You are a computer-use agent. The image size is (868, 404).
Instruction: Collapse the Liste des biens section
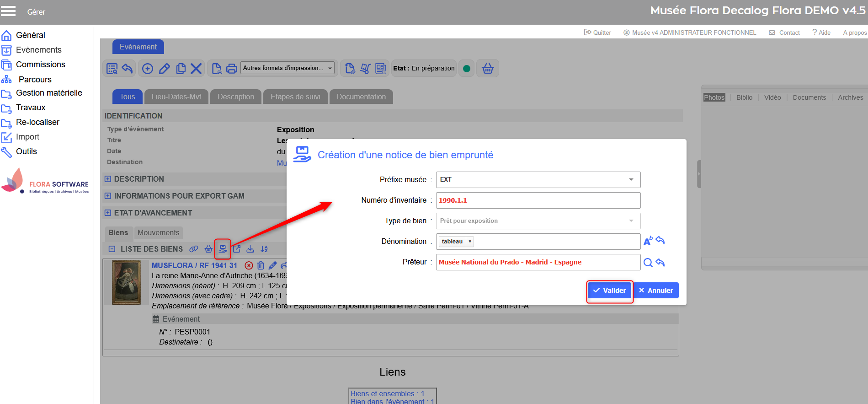tap(112, 249)
